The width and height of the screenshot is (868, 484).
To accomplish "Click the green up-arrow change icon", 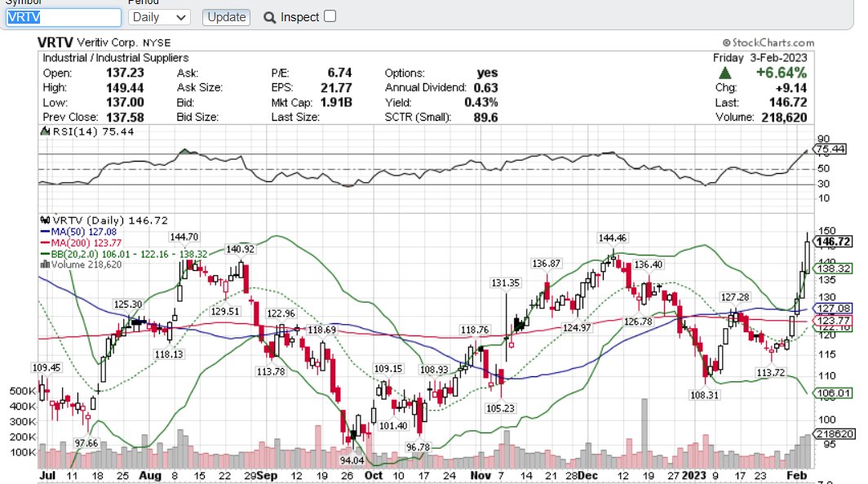I will point(724,73).
